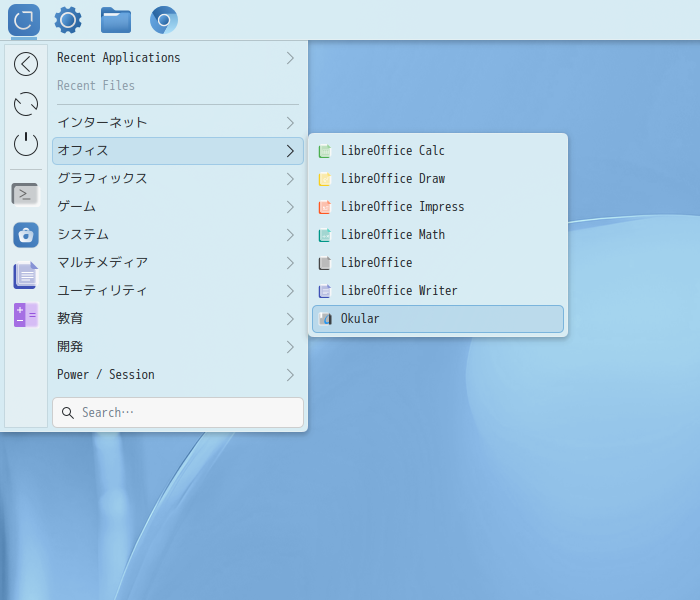700x600 pixels.
Task: Open the terminal favorite icon
Action: coord(25,195)
